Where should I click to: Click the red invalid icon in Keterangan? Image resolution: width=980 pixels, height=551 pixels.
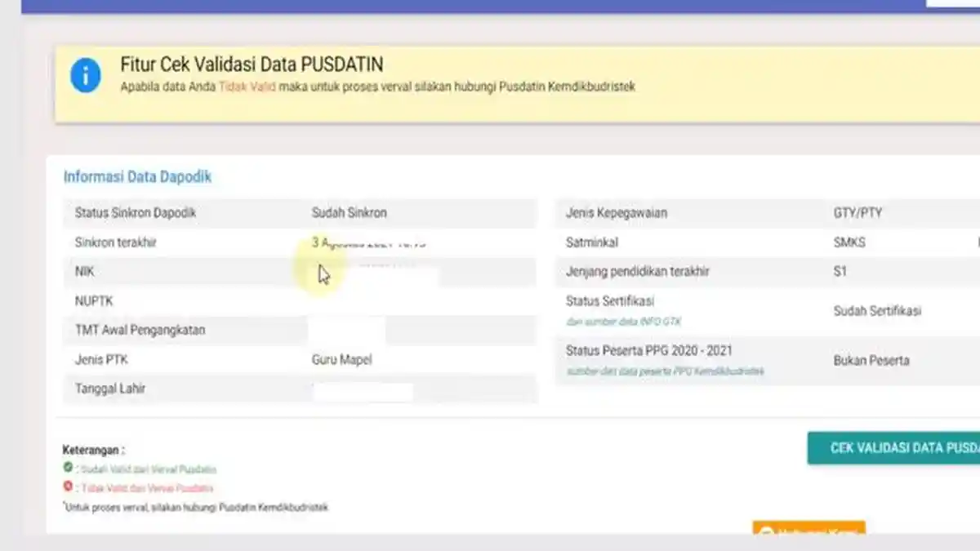68,487
